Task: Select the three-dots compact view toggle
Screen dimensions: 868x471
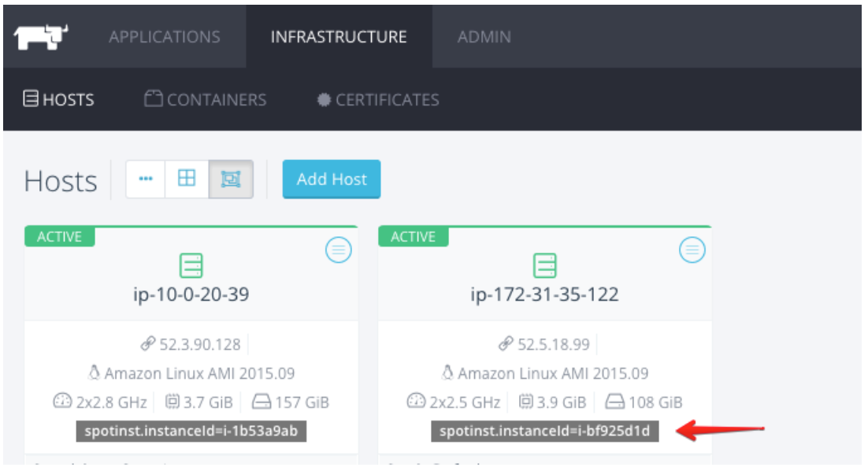Action: 146,179
